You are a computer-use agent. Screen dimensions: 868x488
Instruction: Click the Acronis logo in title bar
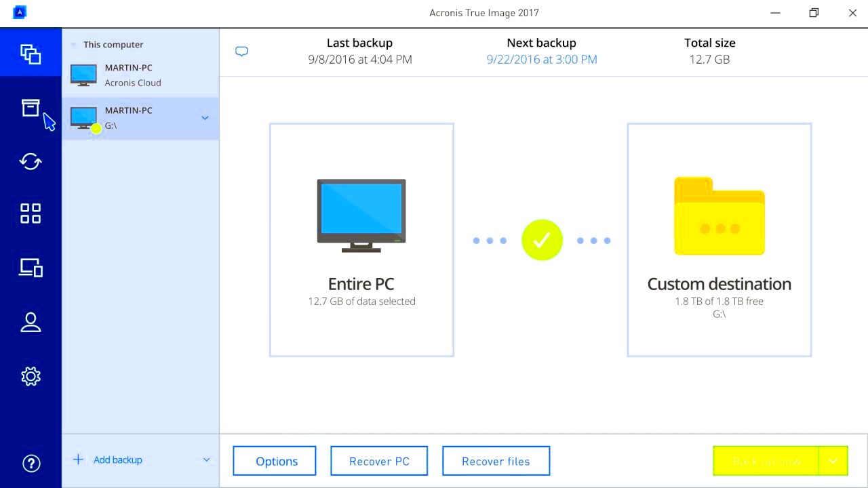click(20, 12)
